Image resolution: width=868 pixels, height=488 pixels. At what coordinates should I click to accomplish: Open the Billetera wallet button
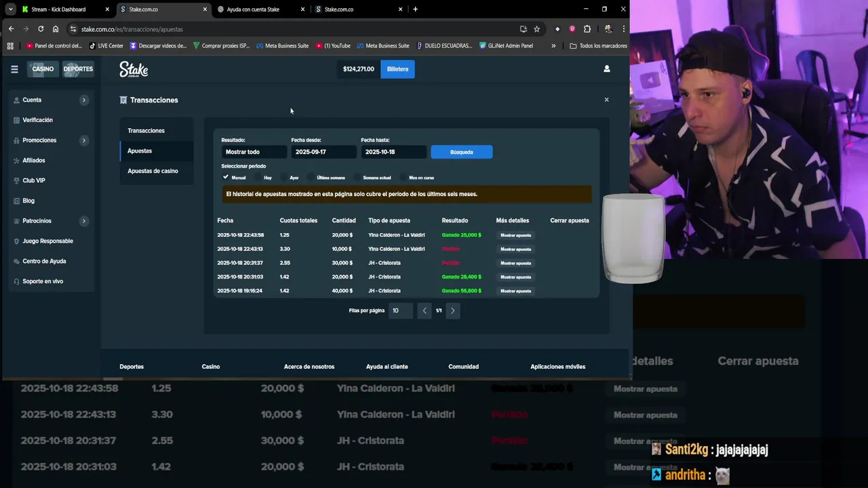(397, 69)
